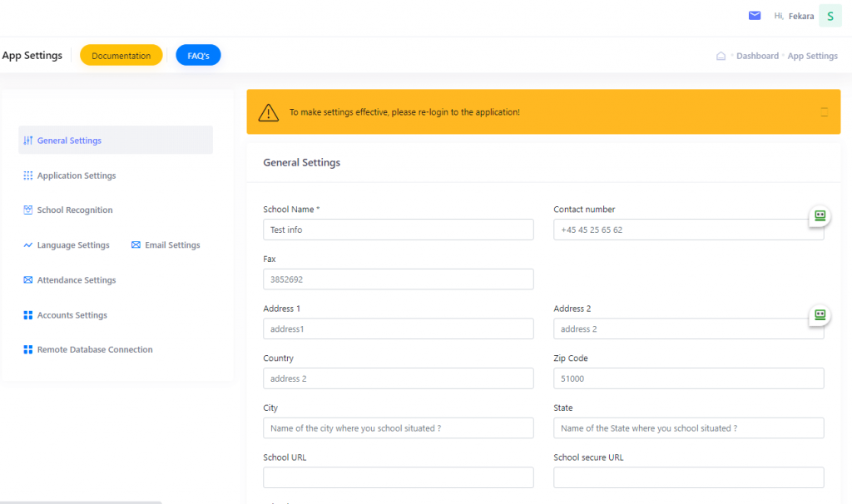This screenshot has height=504, width=852.
Task: Open Application Settings from sidebar
Action: click(x=76, y=175)
